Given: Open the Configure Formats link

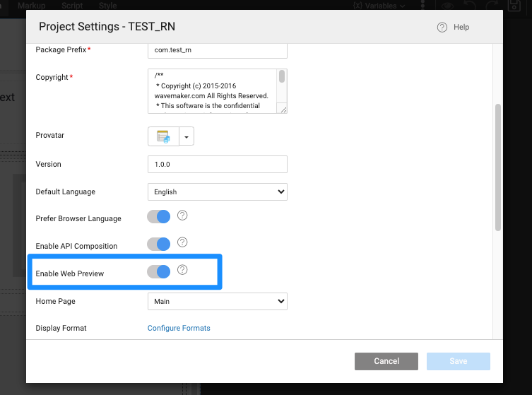Looking at the screenshot, I should [179, 328].
